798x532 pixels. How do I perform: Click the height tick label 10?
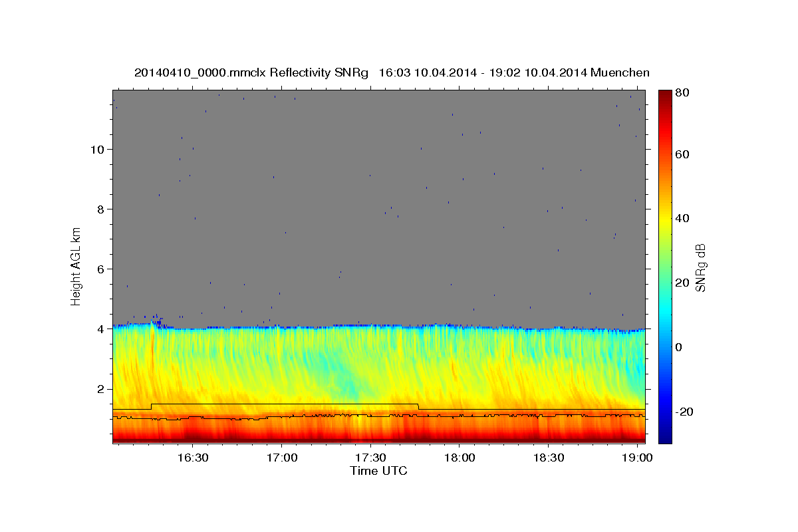tap(97, 149)
